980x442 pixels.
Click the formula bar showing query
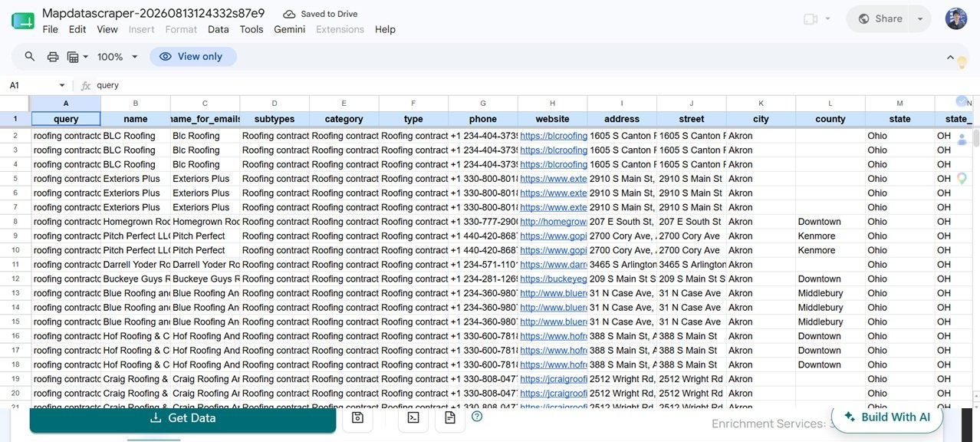pos(529,85)
